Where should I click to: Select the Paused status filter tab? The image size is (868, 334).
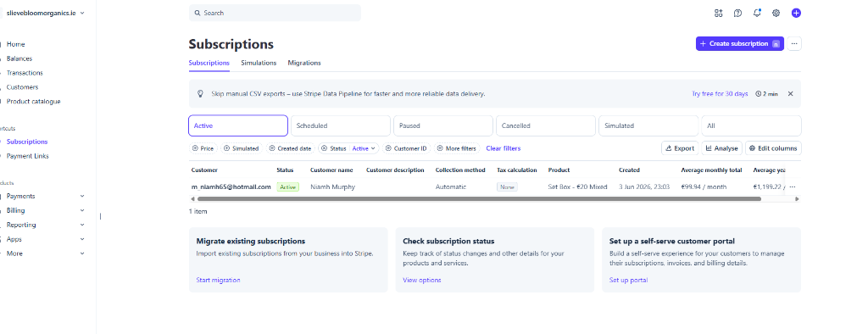[442, 125]
